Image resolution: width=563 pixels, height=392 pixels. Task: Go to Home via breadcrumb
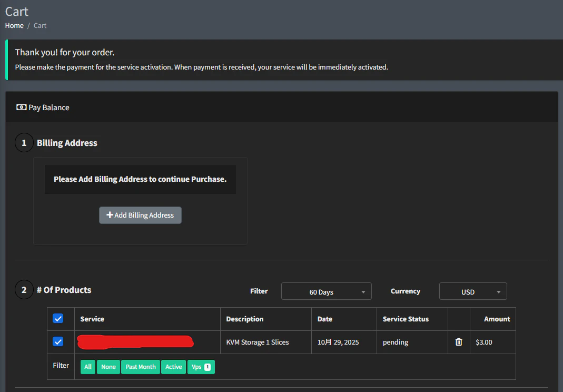pyautogui.click(x=14, y=25)
